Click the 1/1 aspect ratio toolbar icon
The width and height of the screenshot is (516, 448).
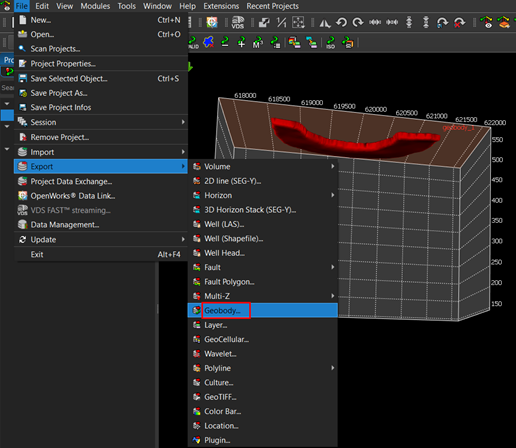tap(282, 22)
